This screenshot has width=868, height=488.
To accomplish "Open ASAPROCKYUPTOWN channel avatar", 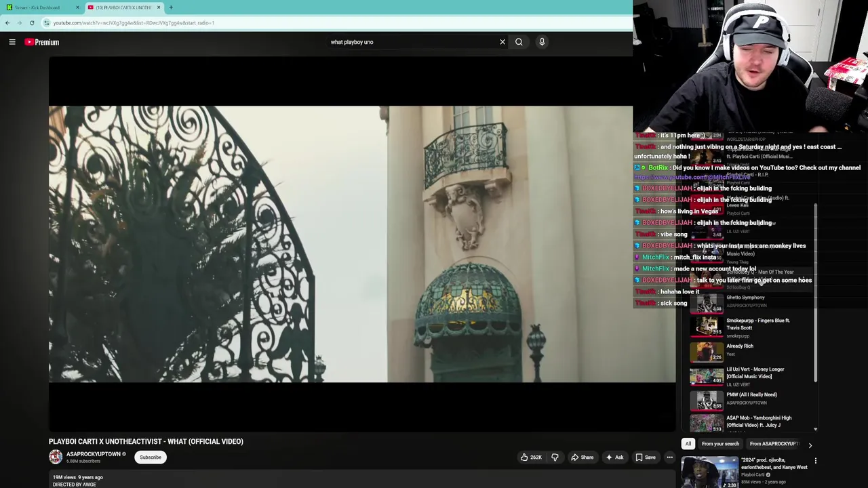I will coord(56,457).
